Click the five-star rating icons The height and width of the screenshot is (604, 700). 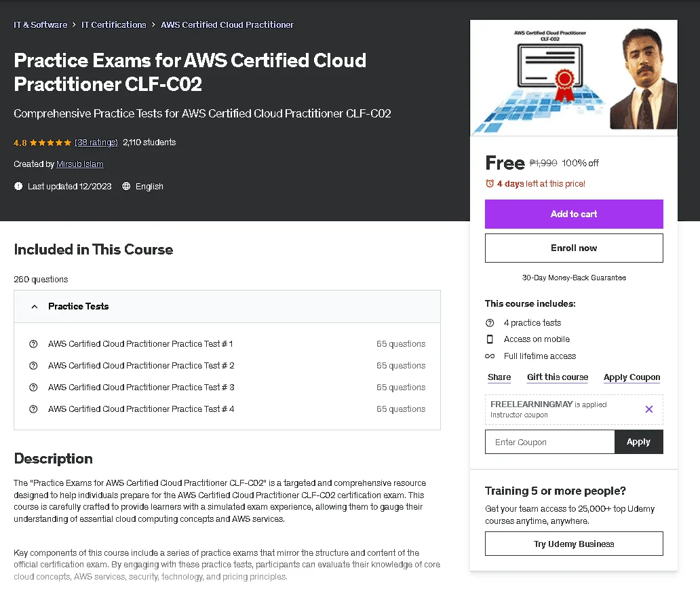point(50,143)
